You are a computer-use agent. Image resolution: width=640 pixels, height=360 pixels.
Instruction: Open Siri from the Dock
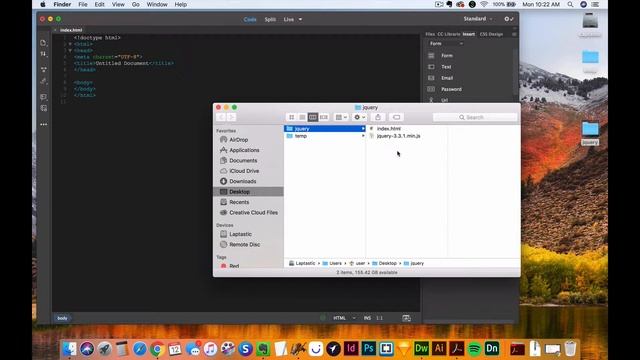click(x=87, y=349)
